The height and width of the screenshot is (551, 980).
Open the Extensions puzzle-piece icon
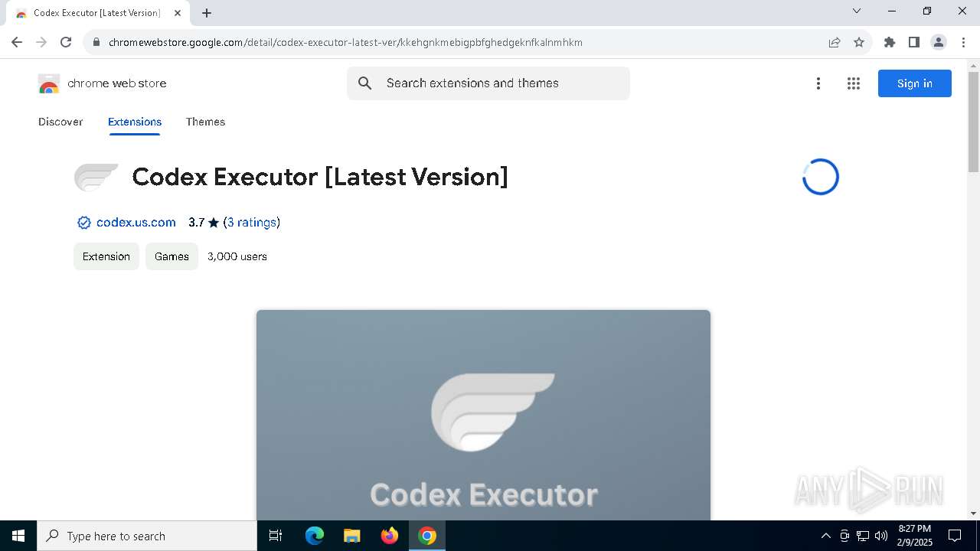pos(890,42)
